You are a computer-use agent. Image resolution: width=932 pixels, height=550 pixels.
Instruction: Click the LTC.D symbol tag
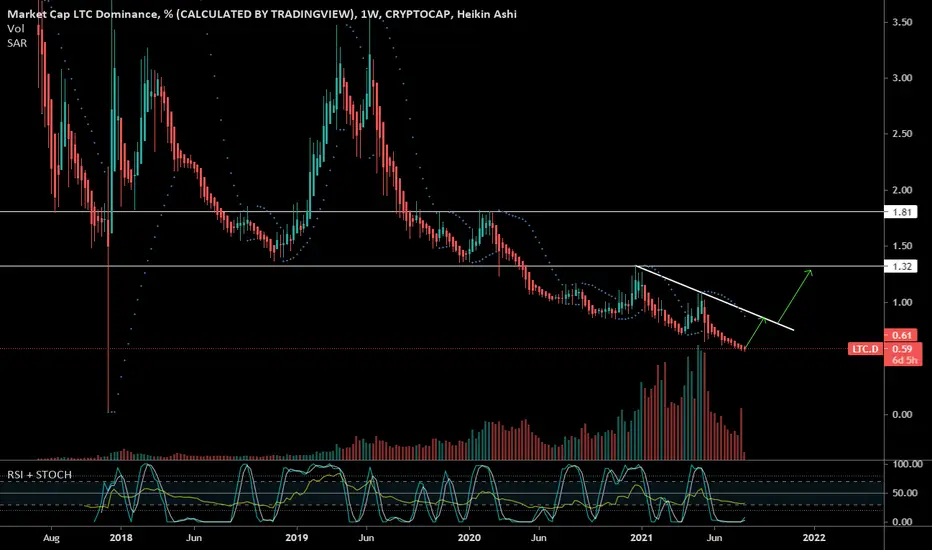(865, 349)
